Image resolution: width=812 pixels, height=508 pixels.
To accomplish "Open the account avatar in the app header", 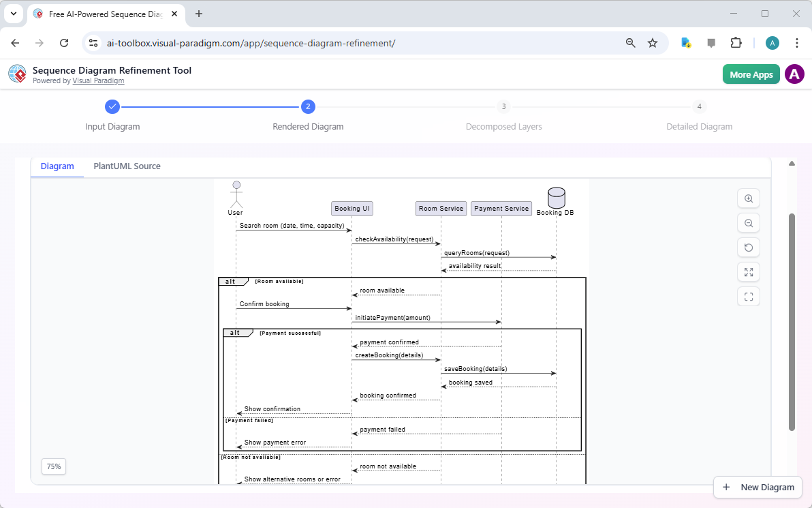I will [794, 74].
